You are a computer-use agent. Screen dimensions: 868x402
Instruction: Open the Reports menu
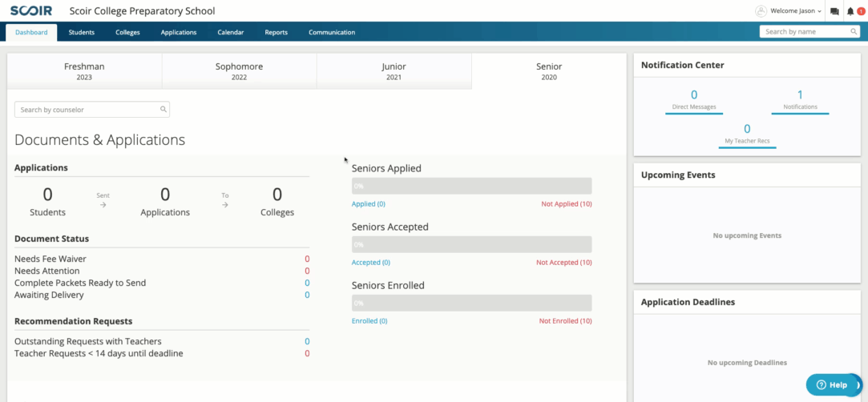[277, 32]
